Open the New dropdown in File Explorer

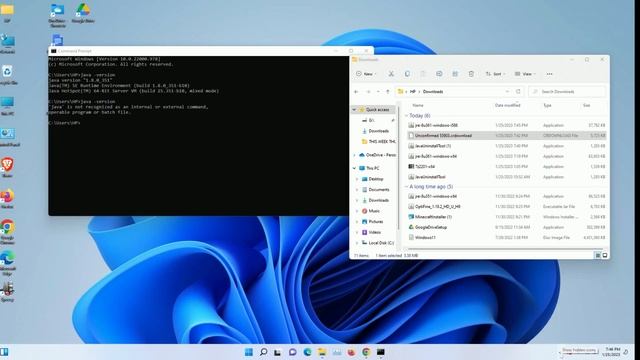(x=366, y=74)
